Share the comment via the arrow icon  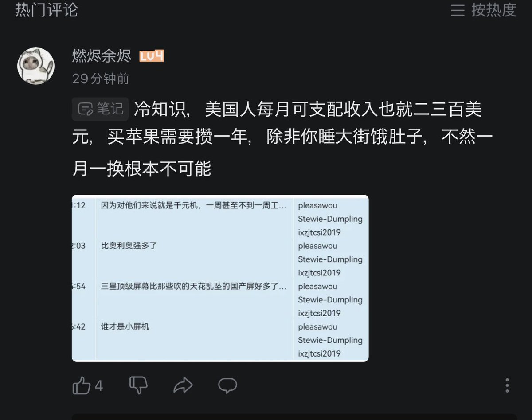click(x=183, y=385)
